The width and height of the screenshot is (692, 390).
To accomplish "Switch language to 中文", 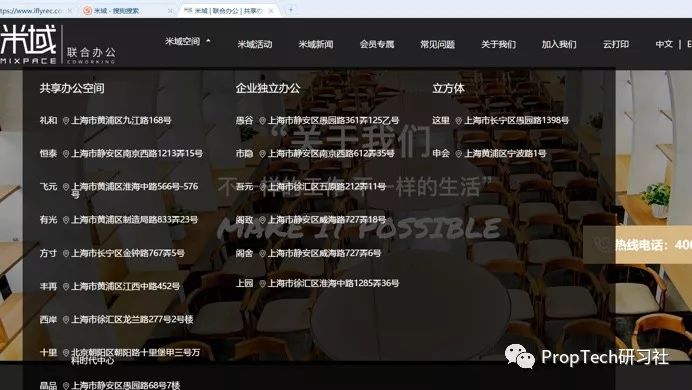I will [x=664, y=44].
